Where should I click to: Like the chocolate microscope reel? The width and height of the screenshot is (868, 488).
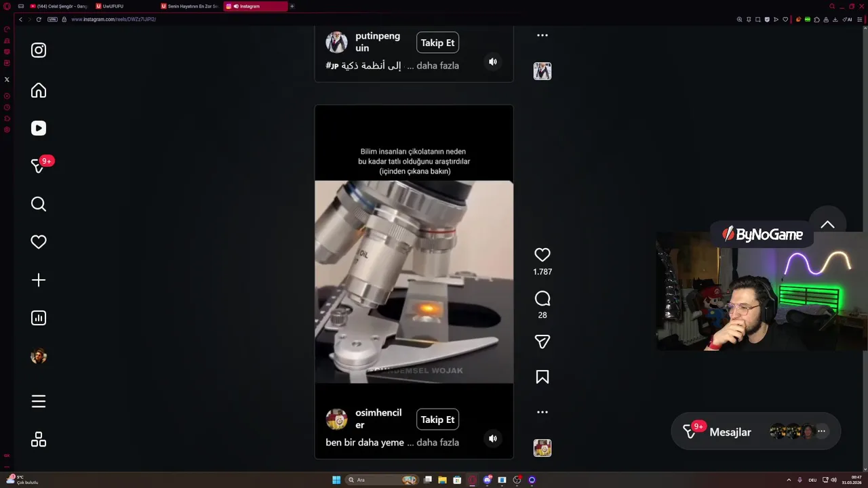coord(542,255)
